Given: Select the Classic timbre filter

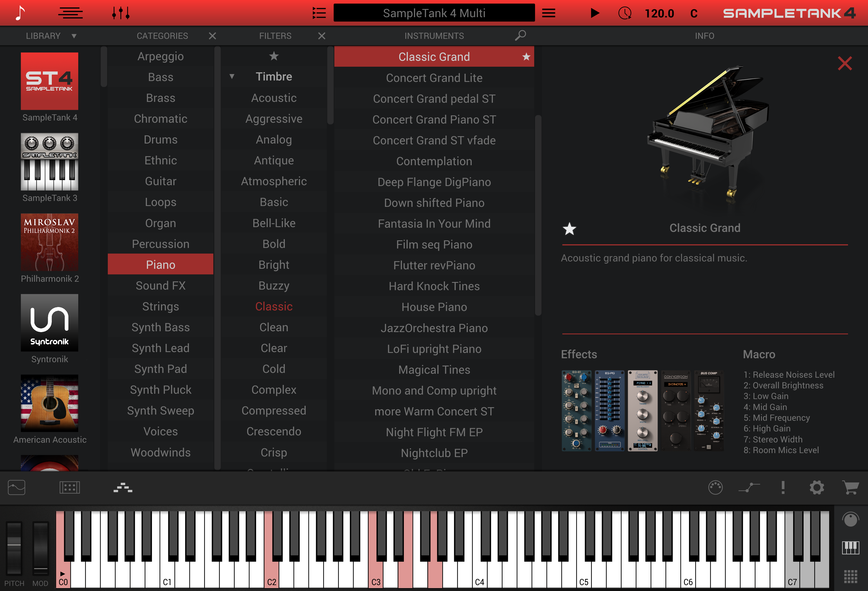Looking at the screenshot, I should [x=274, y=306].
